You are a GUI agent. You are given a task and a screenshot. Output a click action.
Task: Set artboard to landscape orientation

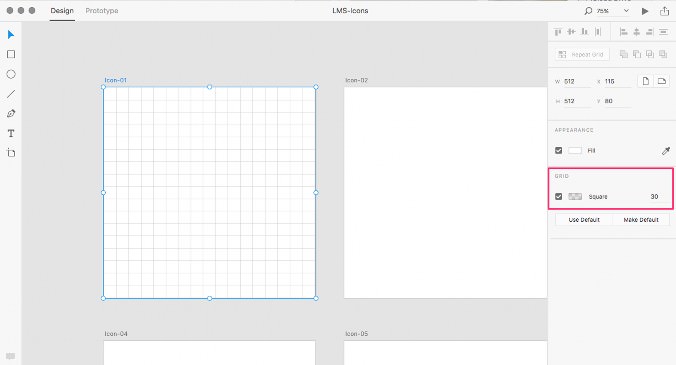pos(662,81)
